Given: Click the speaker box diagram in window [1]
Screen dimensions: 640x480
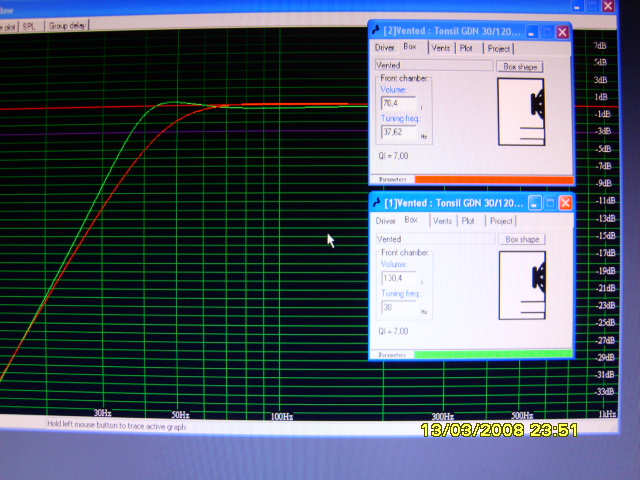Looking at the screenshot, I should click(523, 286).
